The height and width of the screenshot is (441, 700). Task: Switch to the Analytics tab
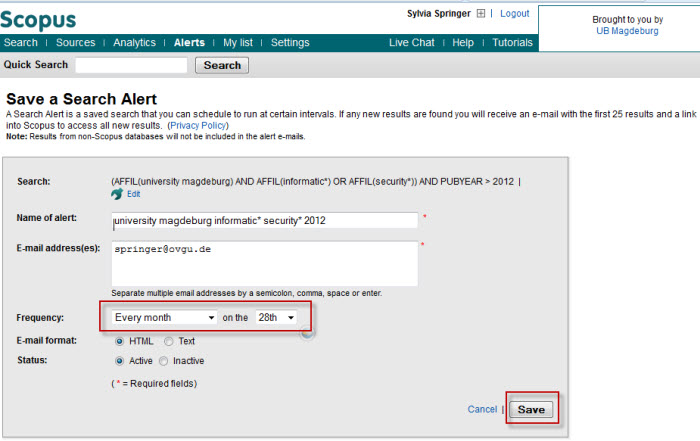pyautogui.click(x=134, y=43)
